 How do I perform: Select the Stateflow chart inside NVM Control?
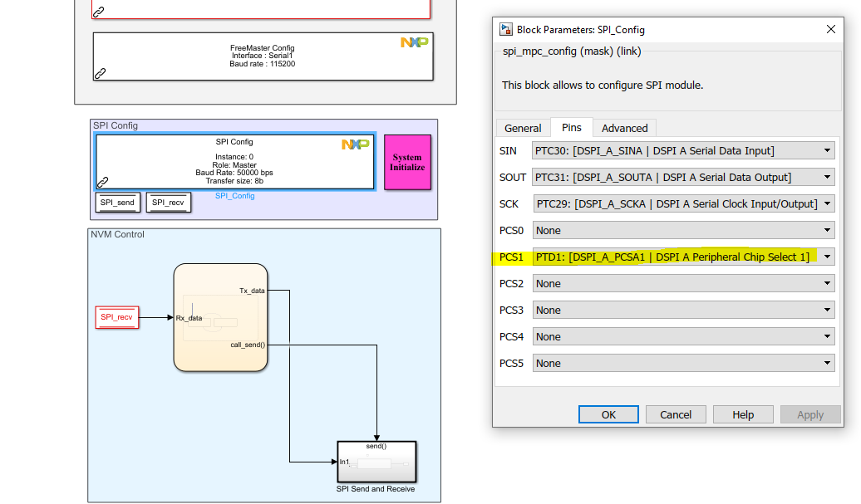pos(221,317)
